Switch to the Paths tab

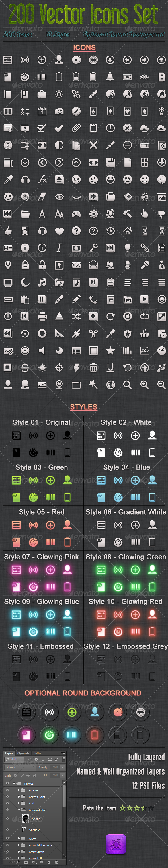37,753
